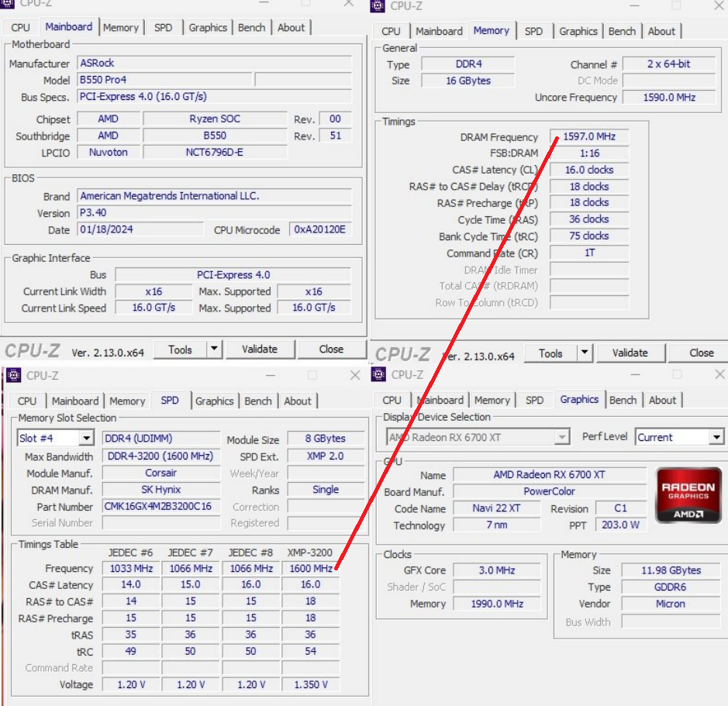This screenshot has height=706, width=728.
Task: Click the CPU-Z app icon in Graphics window title bar
Action: coord(378,374)
